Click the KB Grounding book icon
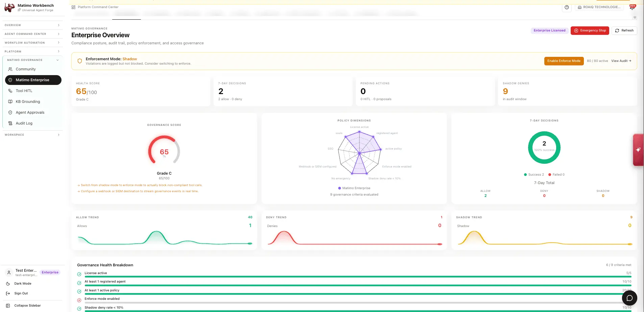Screen dimensions: 644x312 [10, 102]
